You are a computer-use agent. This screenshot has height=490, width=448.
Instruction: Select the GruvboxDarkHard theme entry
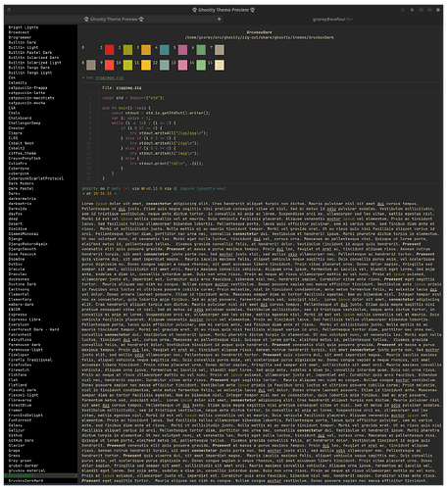[25, 481]
